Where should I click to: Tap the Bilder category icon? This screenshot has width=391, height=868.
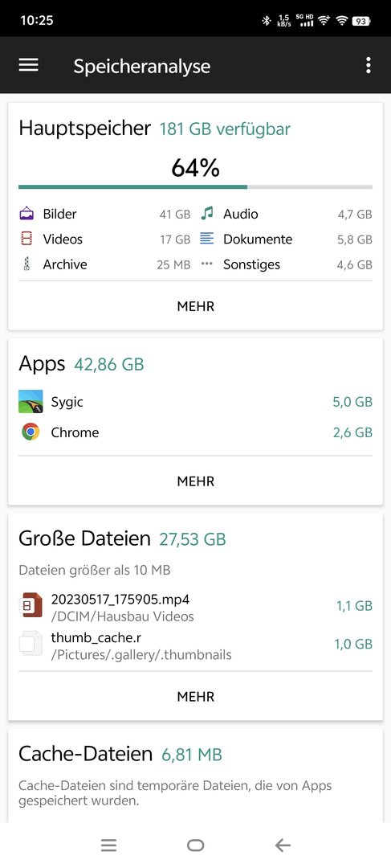(x=26, y=214)
